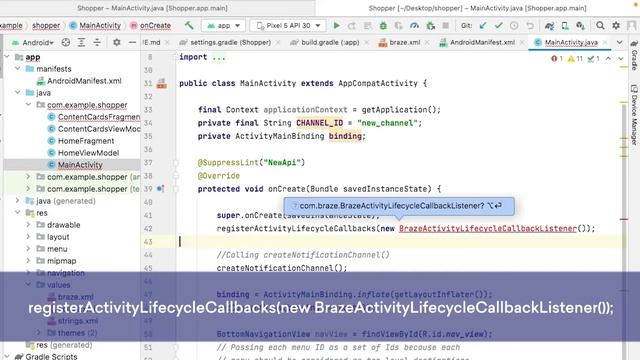
Task: Collapse the java folder
Action: click(18, 93)
